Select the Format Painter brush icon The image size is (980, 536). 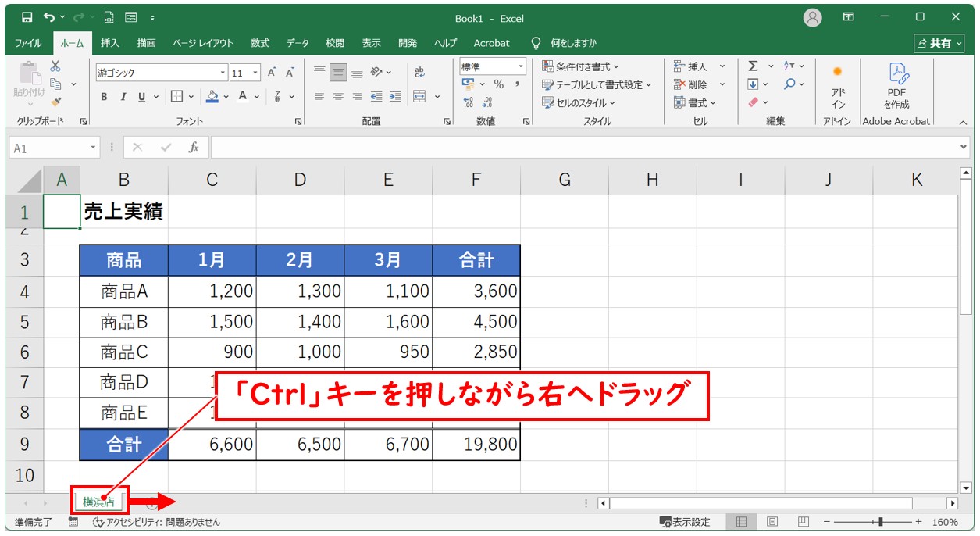coord(55,102)
